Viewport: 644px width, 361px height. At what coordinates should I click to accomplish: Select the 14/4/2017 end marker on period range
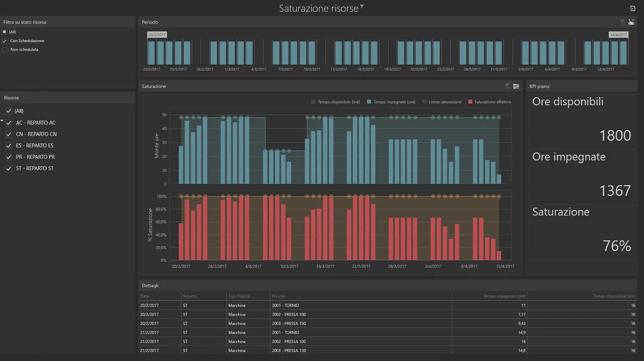(619, 35)
